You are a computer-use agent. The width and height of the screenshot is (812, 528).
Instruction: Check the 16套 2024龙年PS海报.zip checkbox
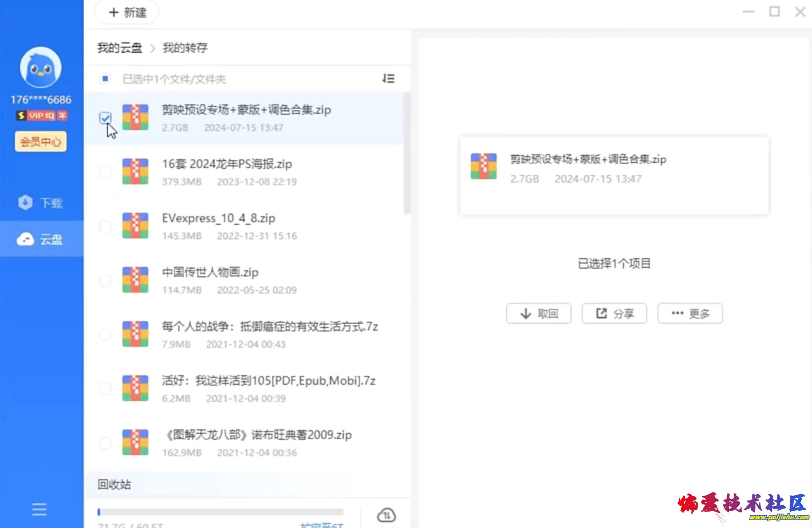tap(105, 172)
